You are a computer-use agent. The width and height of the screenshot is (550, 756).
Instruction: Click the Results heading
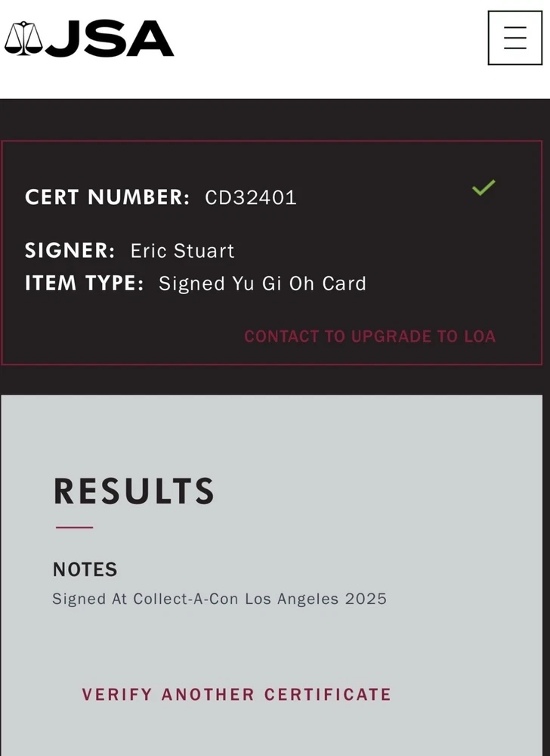point(134,491)
